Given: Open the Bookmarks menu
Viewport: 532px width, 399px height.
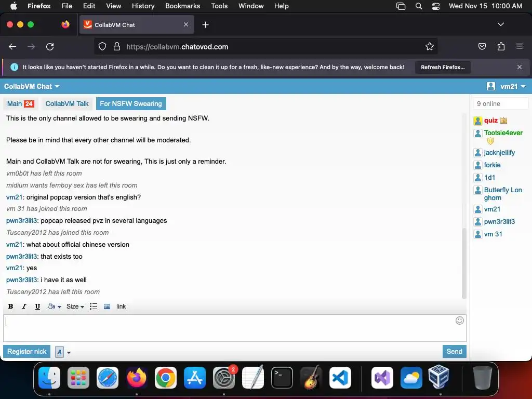Looking at the screenshot, I should tap(182, 6).
